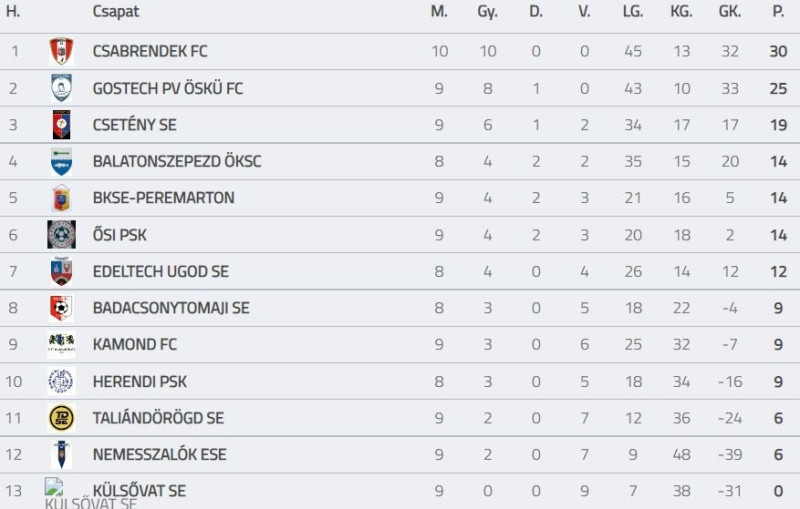800x509 pixels.
Task: Click the BKSE-Peremarton team crest
Action: pos(61,198)
